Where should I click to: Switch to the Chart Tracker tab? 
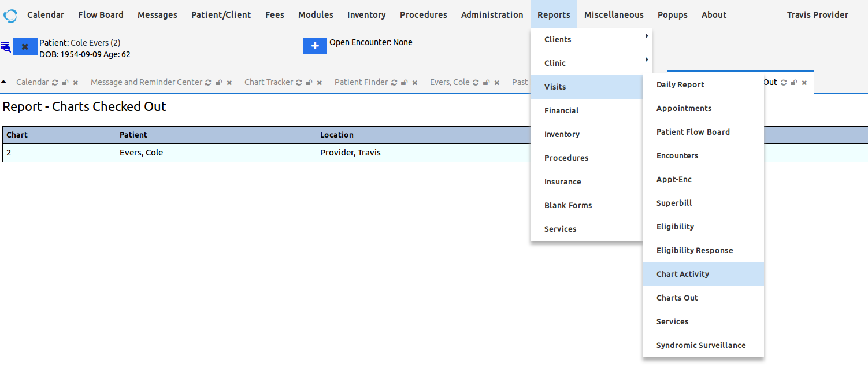click(x=268, y=82)
